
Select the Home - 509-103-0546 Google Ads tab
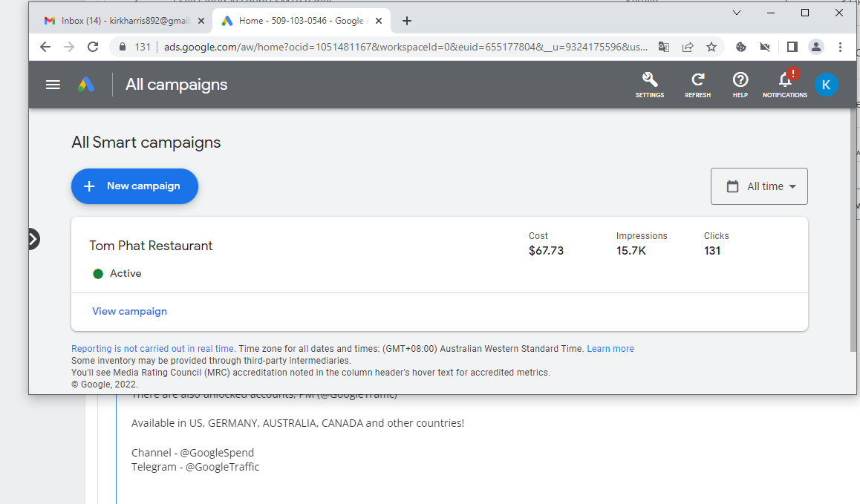click(x=302, y=21)
